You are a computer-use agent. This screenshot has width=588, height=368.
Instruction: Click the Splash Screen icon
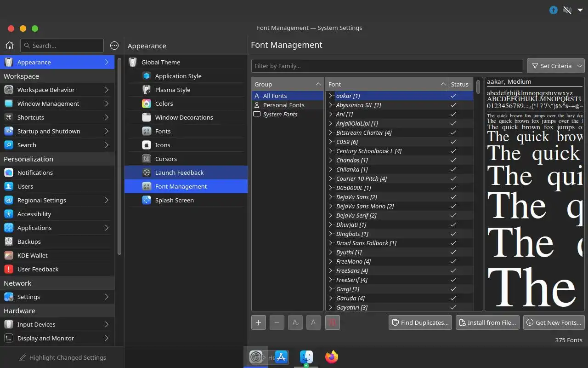point(147,200)
